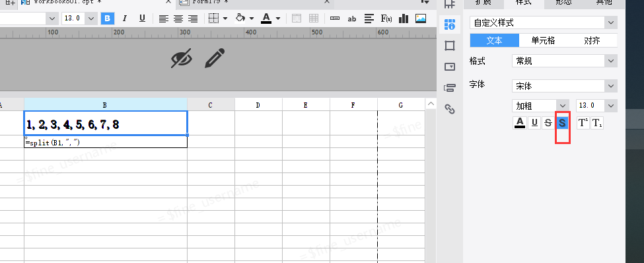Click the pencil edit icon on canvas
Image resolution: width=644 pixels, height=263 pixels.
[215, 58]
